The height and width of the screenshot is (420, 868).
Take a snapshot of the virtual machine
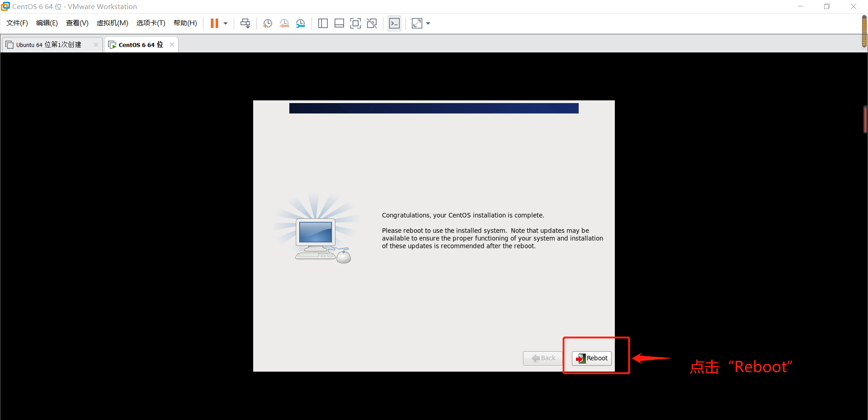pyautogui.click(x=268, y=24)
